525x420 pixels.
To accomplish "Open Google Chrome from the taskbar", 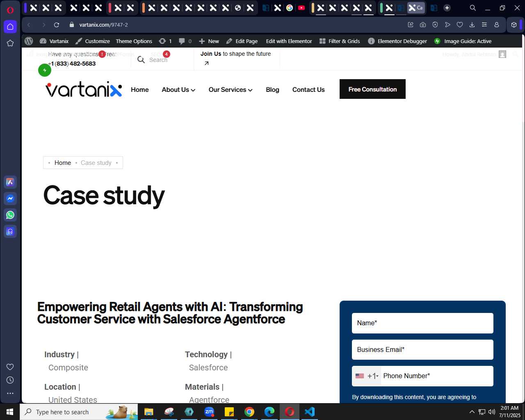I will coord(249,412).
